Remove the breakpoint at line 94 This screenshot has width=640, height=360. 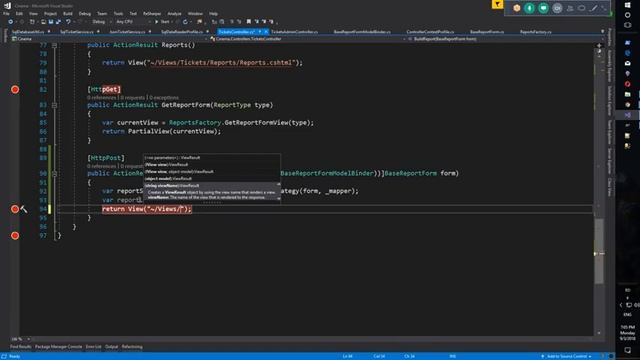click(15, 209)
